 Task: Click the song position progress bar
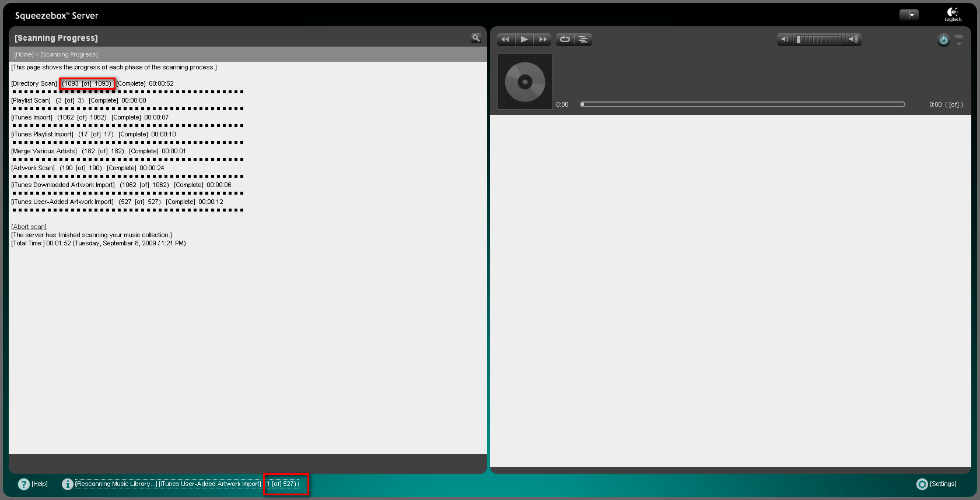click(742, 104)
